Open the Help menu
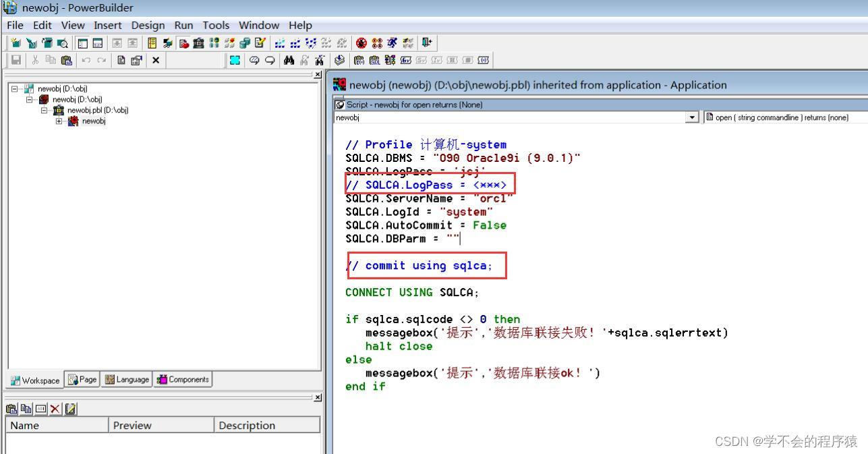Image resolution: width=868 pixels, height=454 pixels. pos(300,25)
